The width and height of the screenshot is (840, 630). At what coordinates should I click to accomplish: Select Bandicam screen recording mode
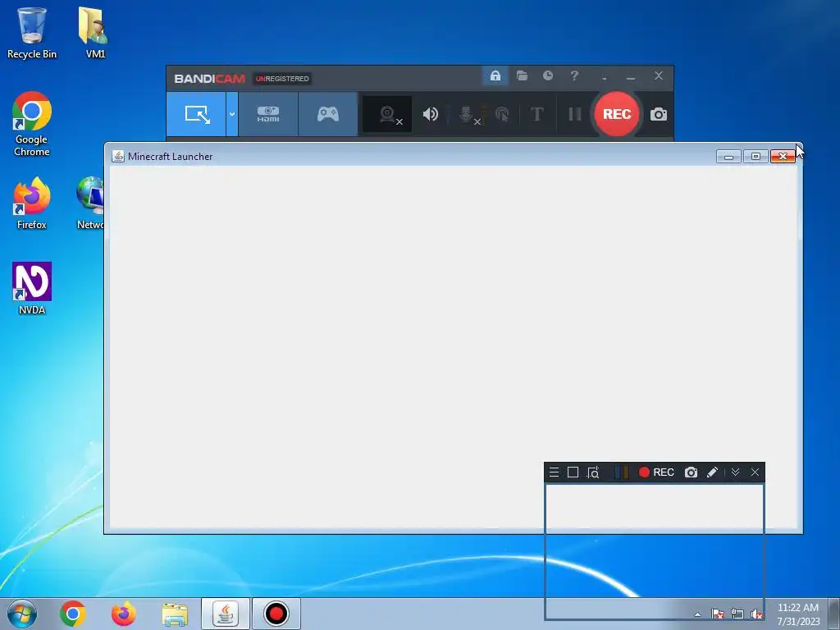coord(196,114)
